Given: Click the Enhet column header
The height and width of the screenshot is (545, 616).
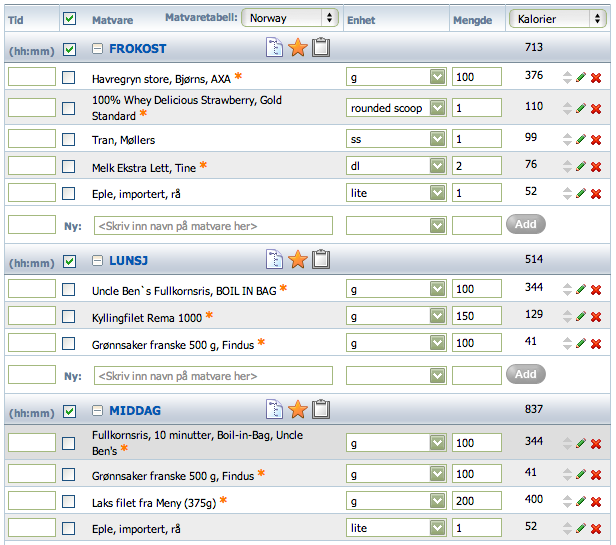Looking at the screenshot, I should click(361, 20).
